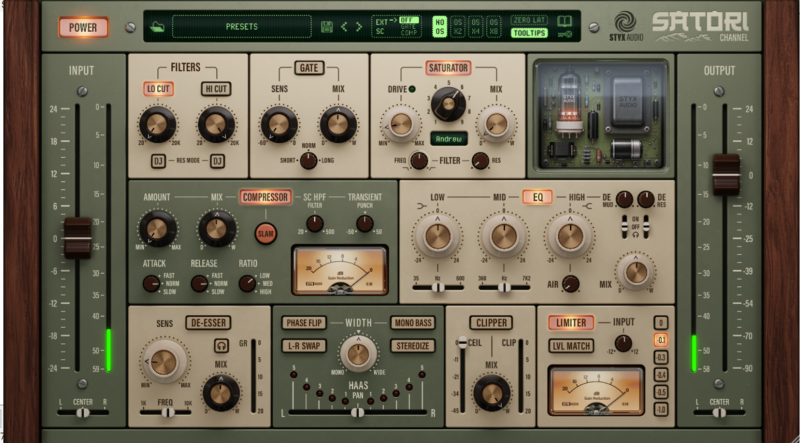
Task: Open the saturator Andrew type selector
Action: click(449, 139)
